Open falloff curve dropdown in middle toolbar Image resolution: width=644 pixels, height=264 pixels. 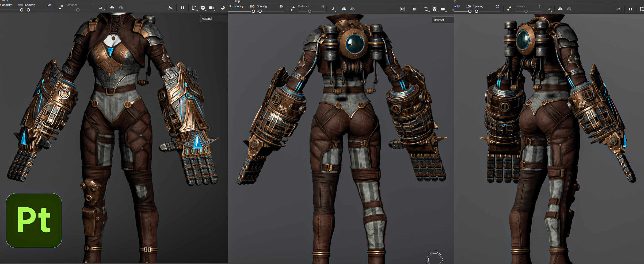coord(333,9)
